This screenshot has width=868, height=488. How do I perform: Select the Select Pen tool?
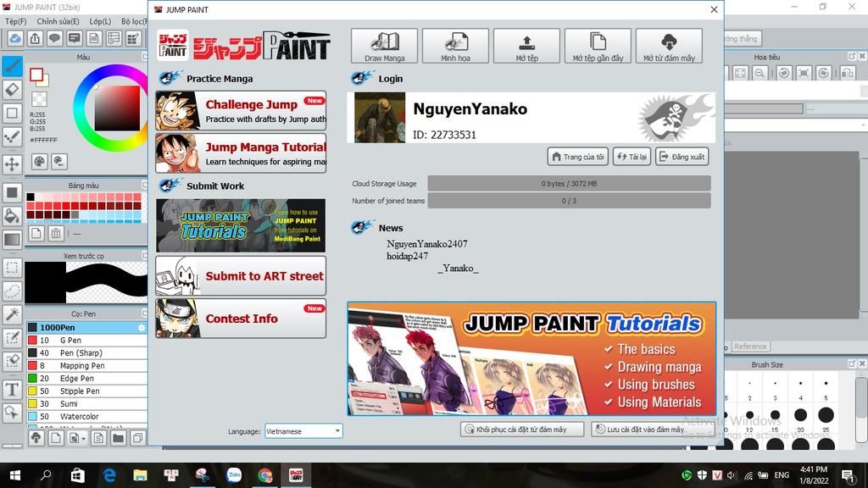point(12,337)
